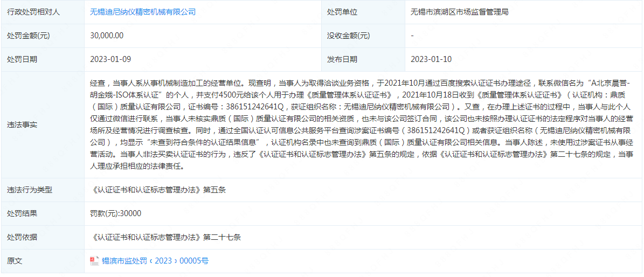Select the 处罚单位 label cell
Screen dimensions: 644x277
[x=363, y=12]
